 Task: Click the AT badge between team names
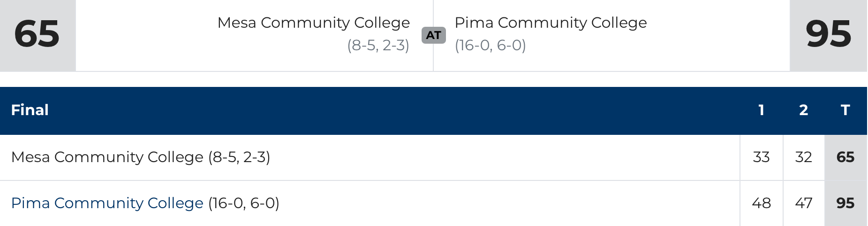433,35
